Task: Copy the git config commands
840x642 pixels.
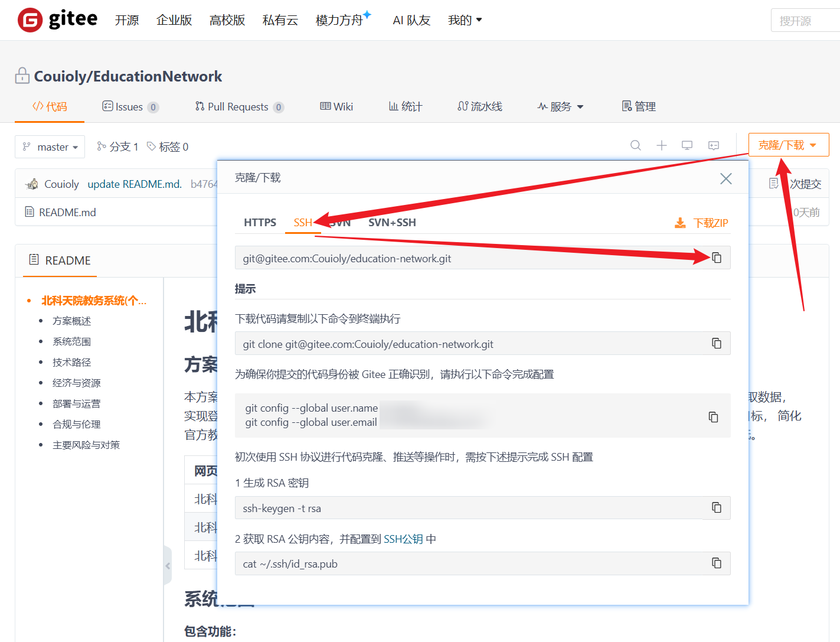Action: pos(713,416)
